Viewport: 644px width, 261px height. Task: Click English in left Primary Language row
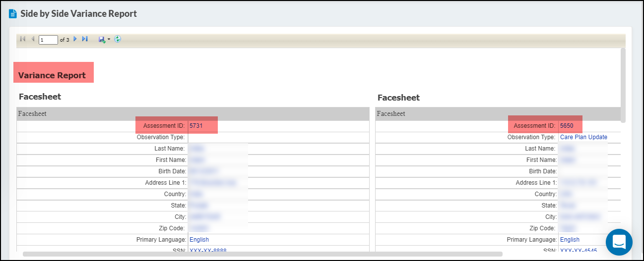[199, 240]
